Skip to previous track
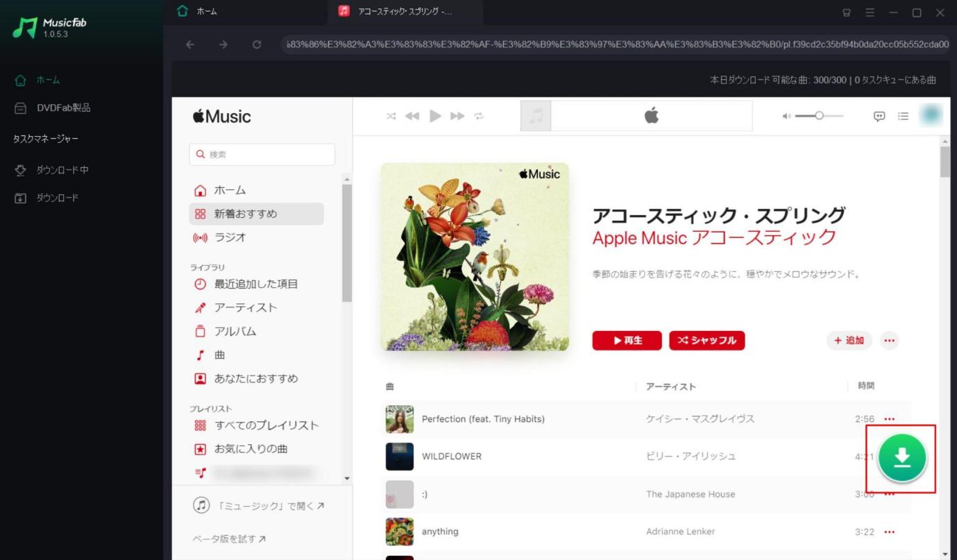The width and height of the screenshot is (957, 560). (x=412, y=116)
